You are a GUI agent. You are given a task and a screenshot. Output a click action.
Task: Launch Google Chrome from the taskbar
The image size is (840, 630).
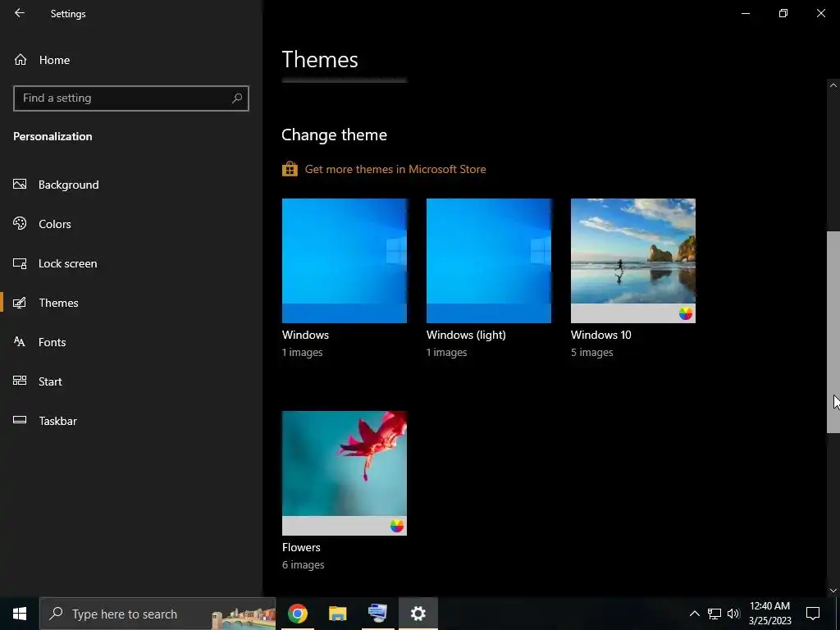(x=297, y=614)
